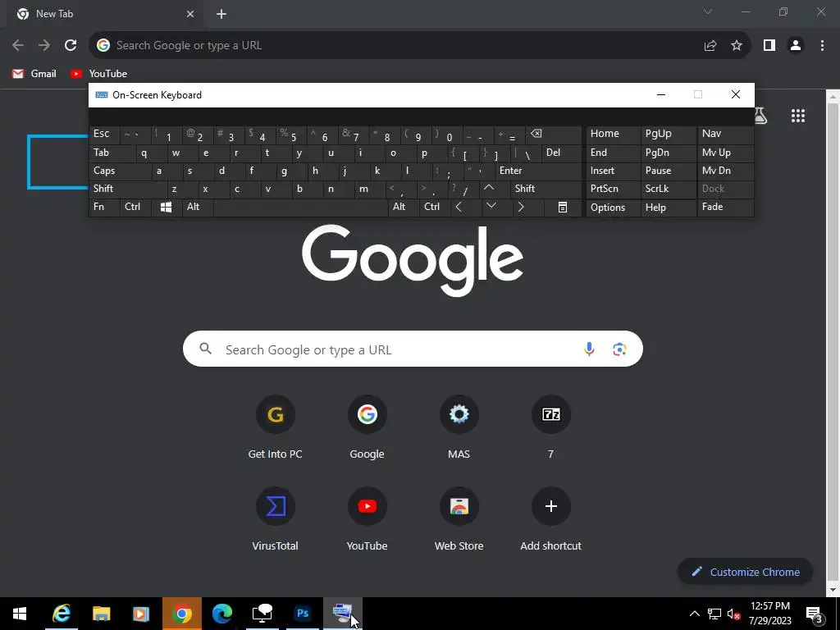Close the New Tab tab
This screenshot has width=840, height=630.
tap(190, 14)
